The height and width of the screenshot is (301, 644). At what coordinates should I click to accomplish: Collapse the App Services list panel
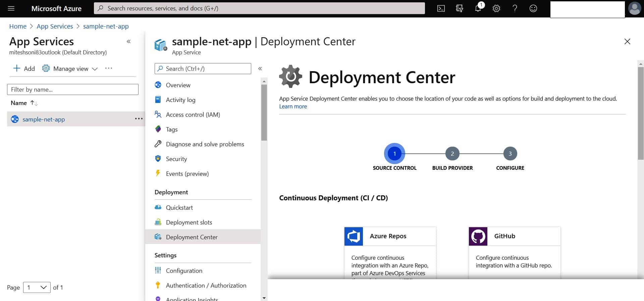(x=128, y=42)
